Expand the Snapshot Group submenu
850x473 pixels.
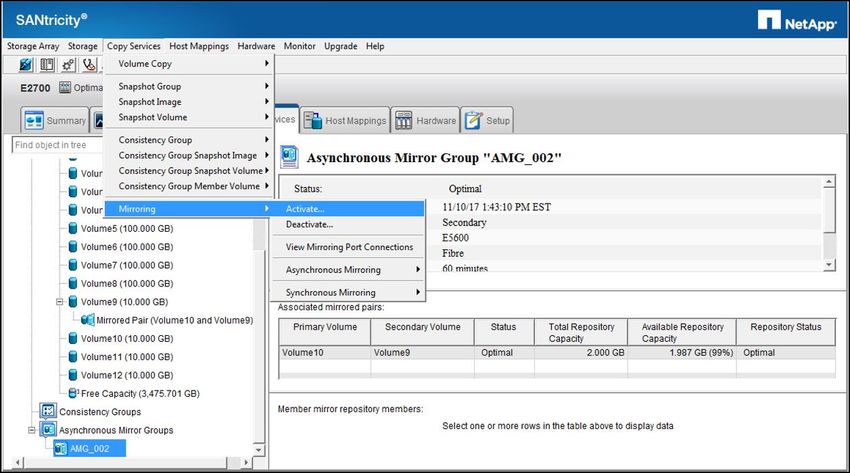pyautogui.click(x=188, y=86)
